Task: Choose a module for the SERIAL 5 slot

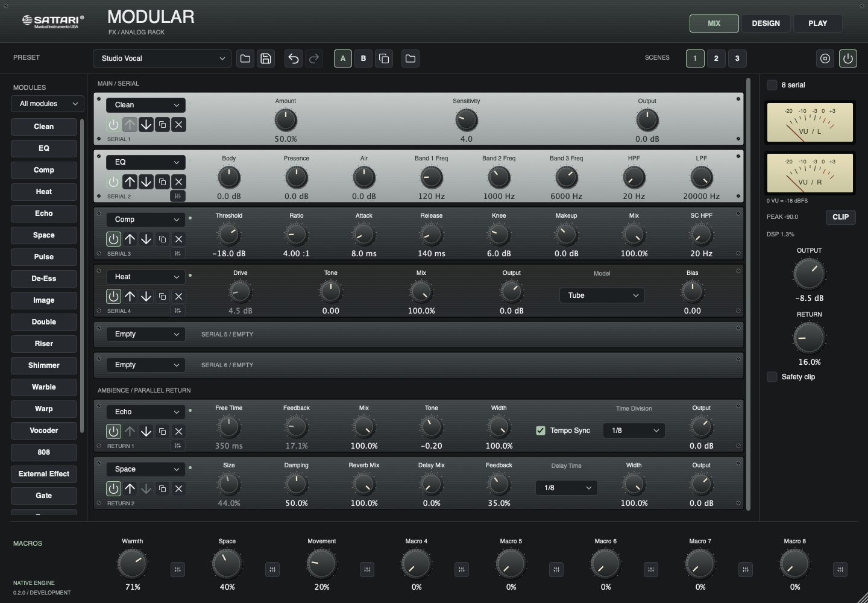Action: pyautogui.click(x=146, y=334)
